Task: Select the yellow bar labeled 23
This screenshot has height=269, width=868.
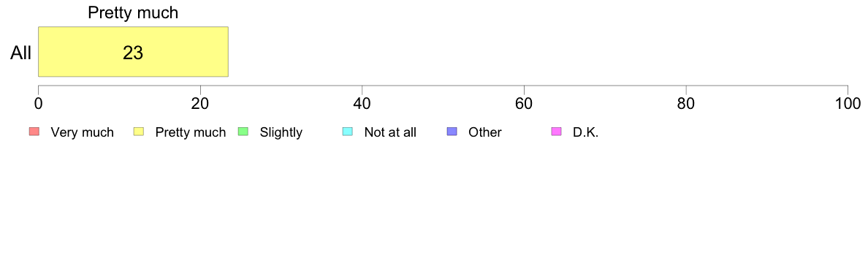Action: (134, 51)
